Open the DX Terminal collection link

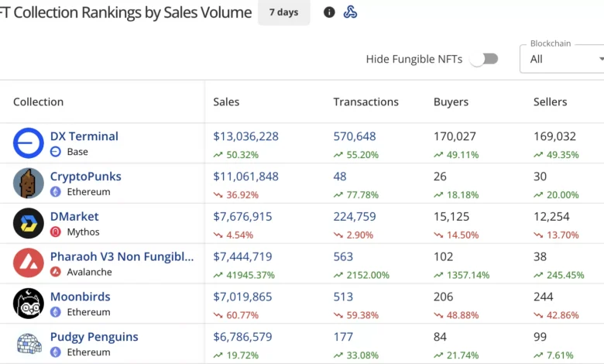coord(84,136)
